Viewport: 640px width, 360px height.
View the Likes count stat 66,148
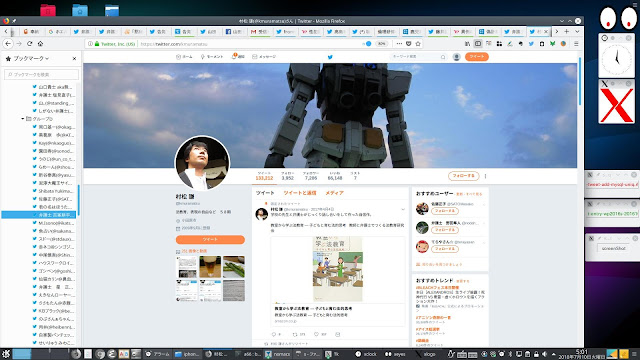coord(335,176)
